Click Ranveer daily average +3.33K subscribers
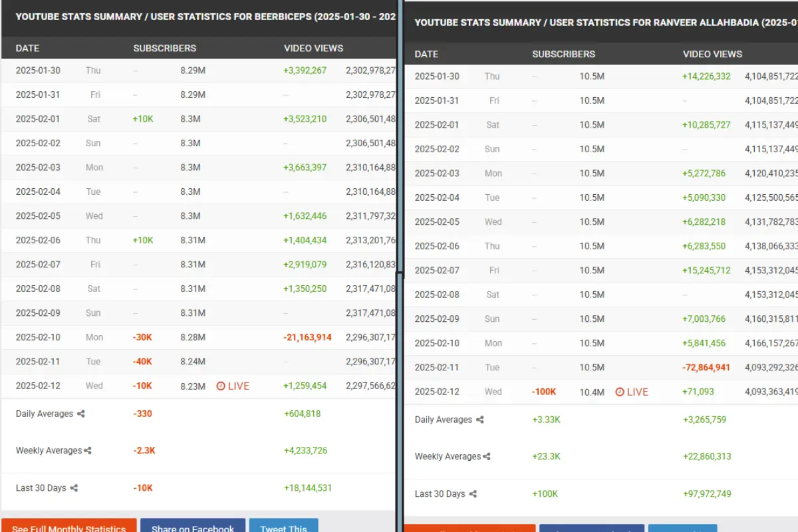This screenshot has height=532, width=798. click(x=546, y=420)
